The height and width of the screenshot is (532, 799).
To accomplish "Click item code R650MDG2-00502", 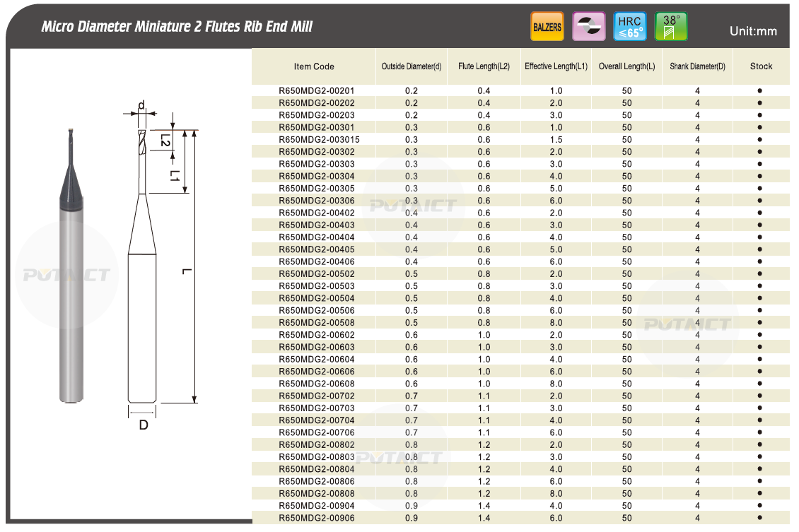I will (x=317, y=274).
